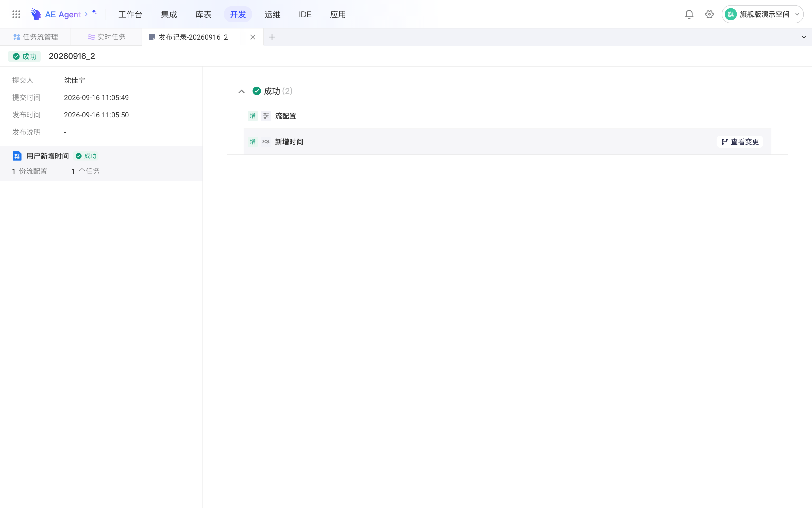Screen dimensions: 812x508
Task: Click the 成功 status badge in header
Action: click(x=25, y=56)
